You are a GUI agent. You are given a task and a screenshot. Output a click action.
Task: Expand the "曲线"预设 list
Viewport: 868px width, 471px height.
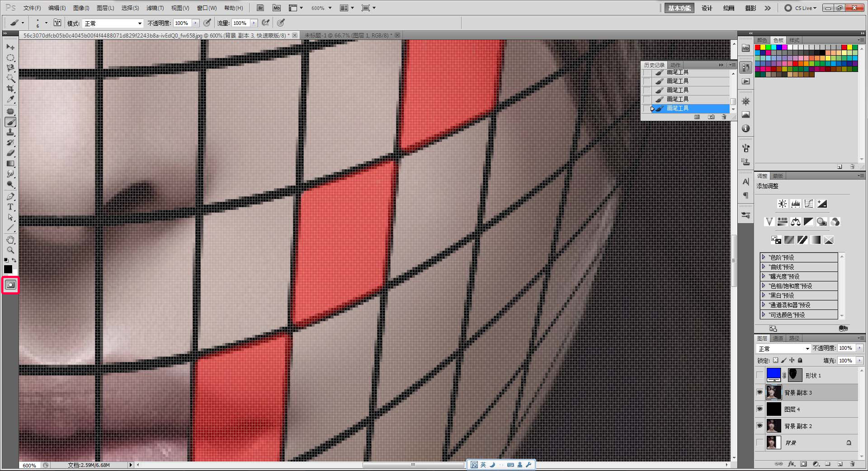(x=764, y=266)
